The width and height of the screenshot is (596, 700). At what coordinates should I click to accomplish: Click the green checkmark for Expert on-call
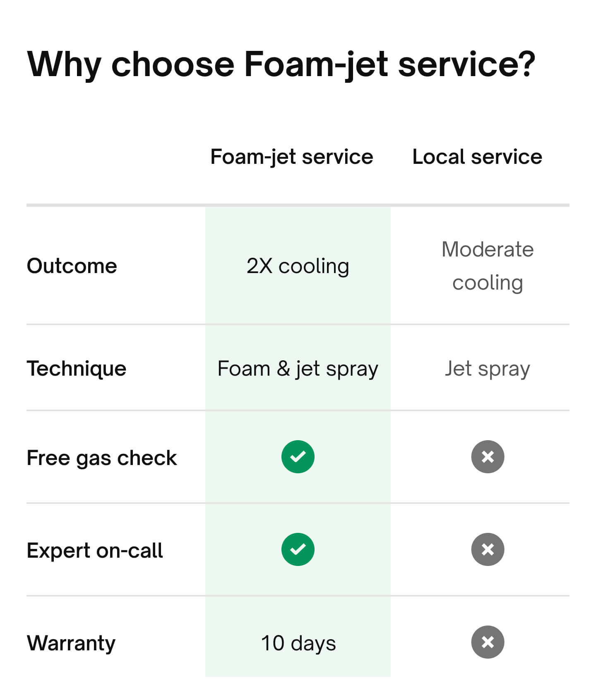point(298,549)
